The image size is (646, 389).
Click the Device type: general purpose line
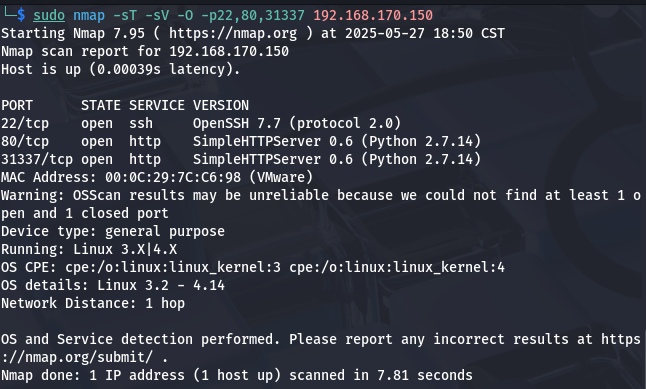pyautogui.click(x=113, y=231)
